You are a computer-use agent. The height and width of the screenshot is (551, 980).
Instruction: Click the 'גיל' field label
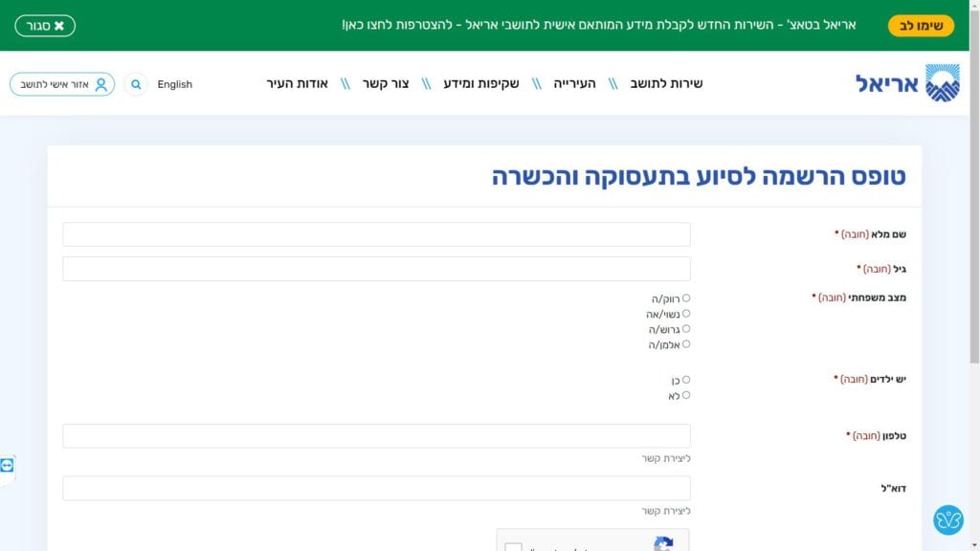(900, 269)
